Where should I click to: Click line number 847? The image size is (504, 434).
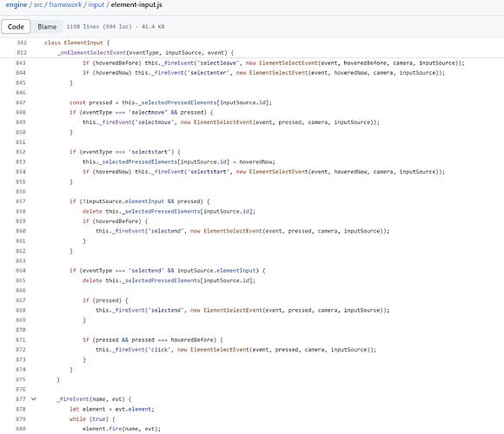21,102
